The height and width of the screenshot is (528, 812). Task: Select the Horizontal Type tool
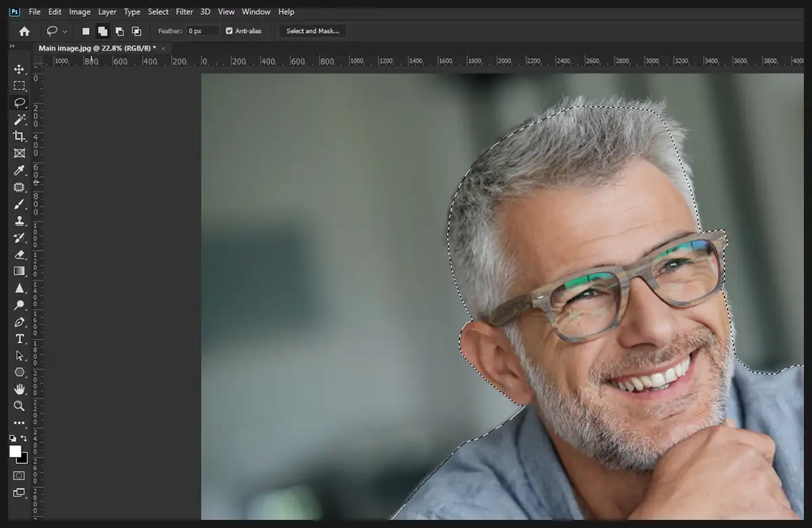19,338
